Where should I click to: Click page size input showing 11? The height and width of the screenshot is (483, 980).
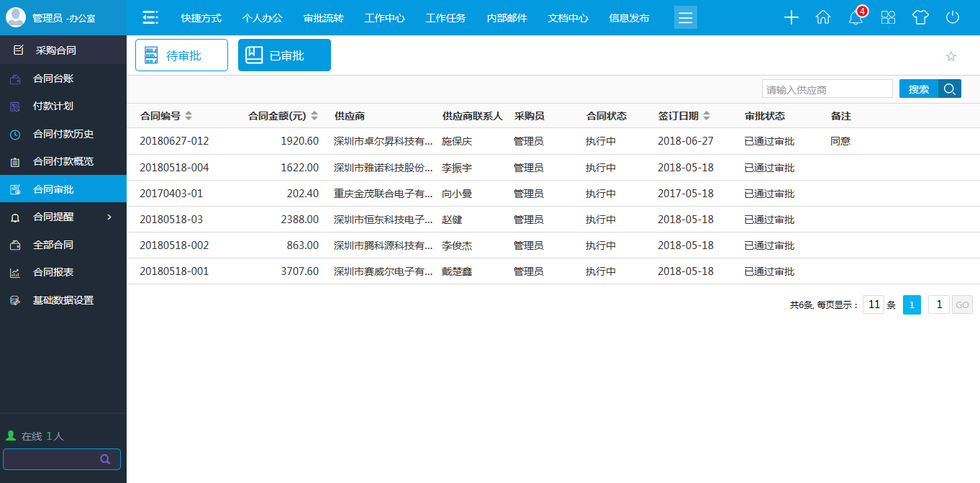point(874,304)
